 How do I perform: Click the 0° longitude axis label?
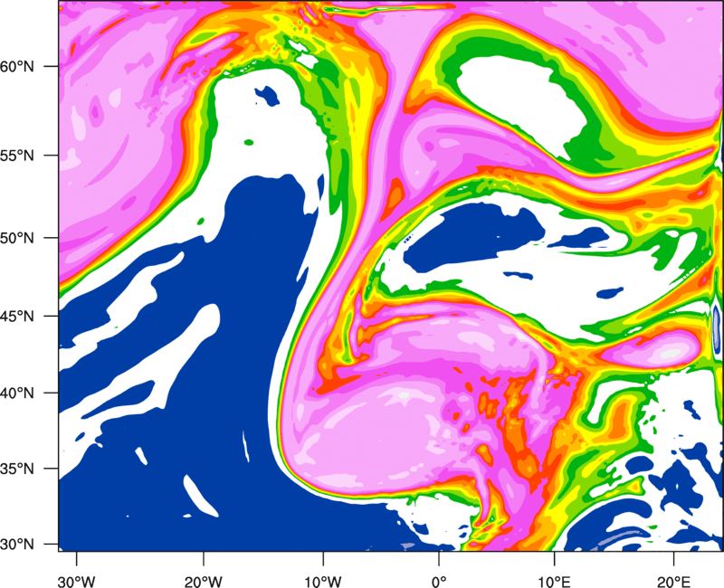click(439, 582)
